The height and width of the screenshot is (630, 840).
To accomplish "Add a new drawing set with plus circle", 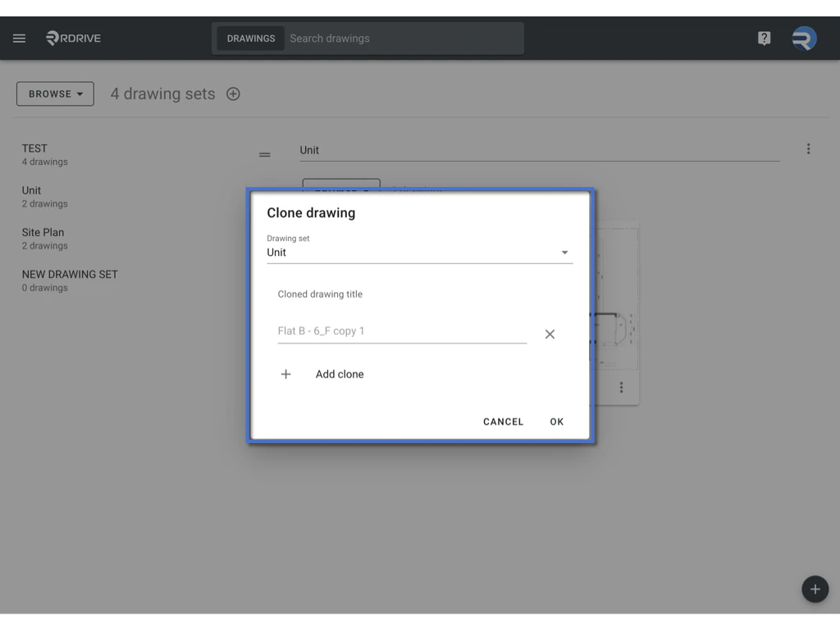I will (x=233, y=94).
